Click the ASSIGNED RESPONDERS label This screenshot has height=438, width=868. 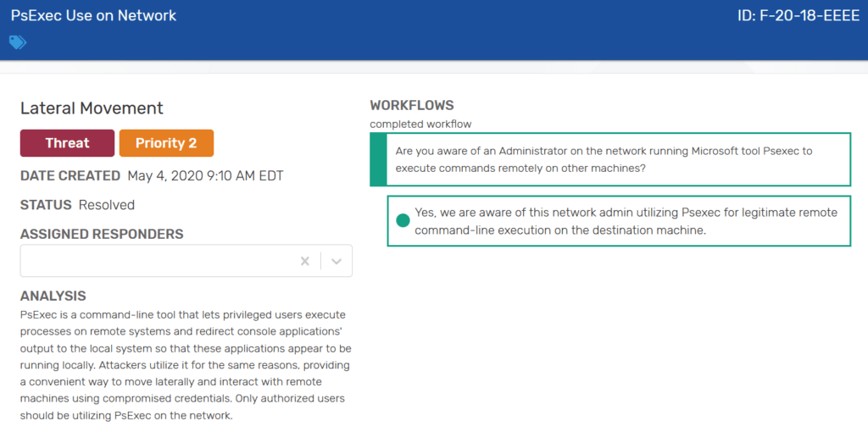pos(102,234)
